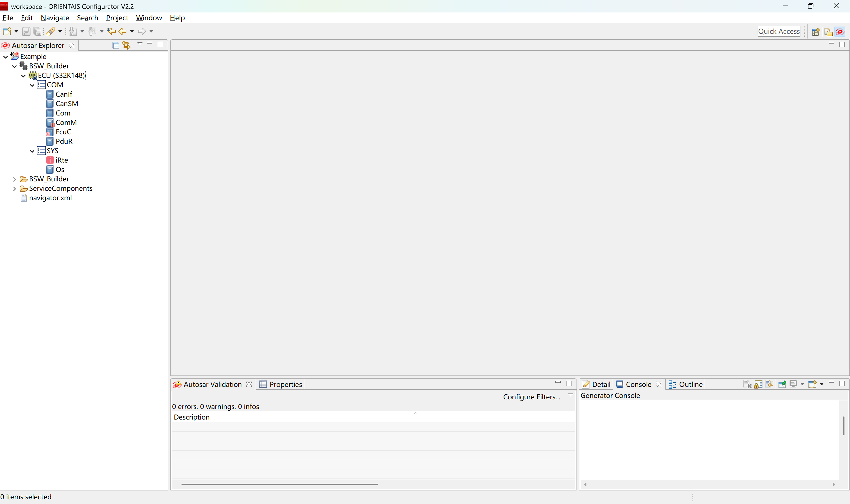Expand the ServiceComponents folder
This screenshot has height=504, width=850.
[x=14, y=189]
